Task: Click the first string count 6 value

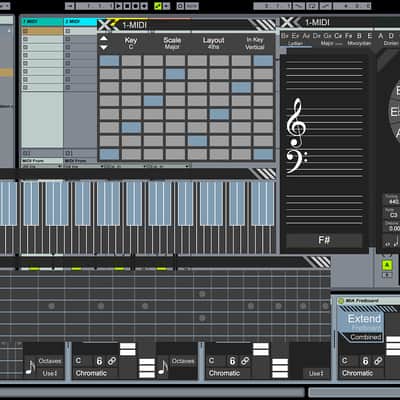Action: 99,361
